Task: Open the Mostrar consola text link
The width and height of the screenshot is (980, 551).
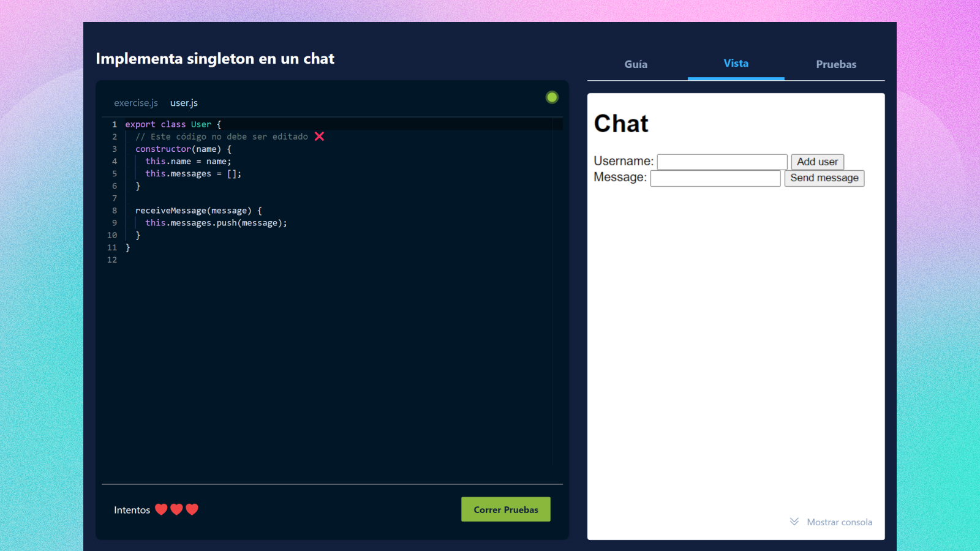Action: [x=839, y=522]
